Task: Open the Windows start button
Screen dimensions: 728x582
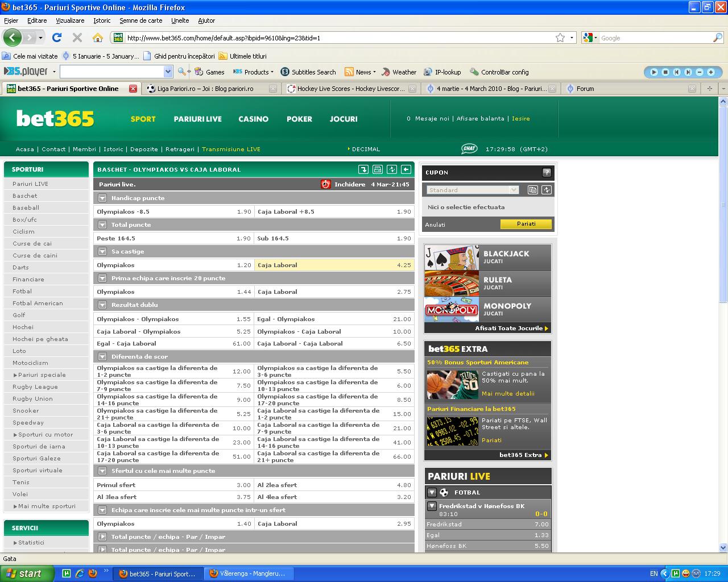Action: pos(27,573)
